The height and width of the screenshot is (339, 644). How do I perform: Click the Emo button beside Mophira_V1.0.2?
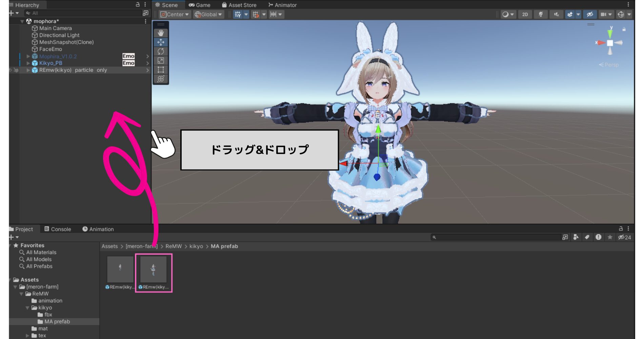coord(128,56)
